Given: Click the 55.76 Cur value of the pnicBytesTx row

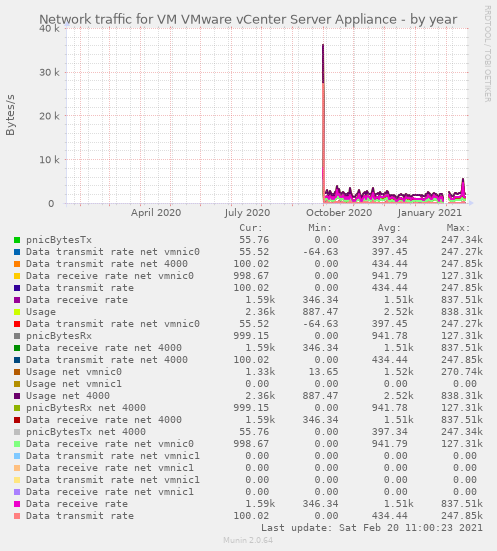Looking at the screenshot, I should (x=254, y=240).
